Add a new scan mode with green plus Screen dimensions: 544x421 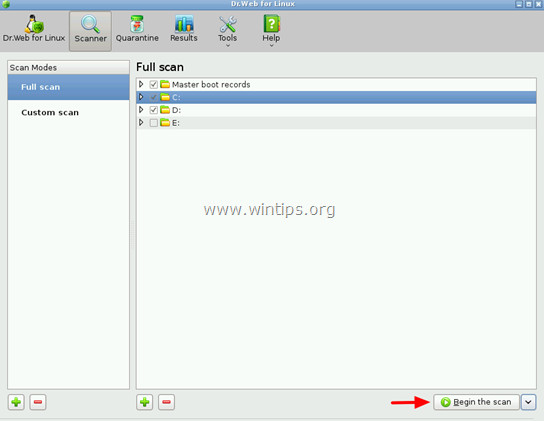[16, 402]
